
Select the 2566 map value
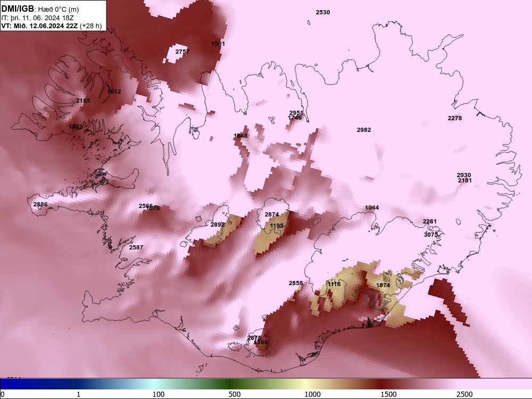pyautogui.click(x=146, y=206)
